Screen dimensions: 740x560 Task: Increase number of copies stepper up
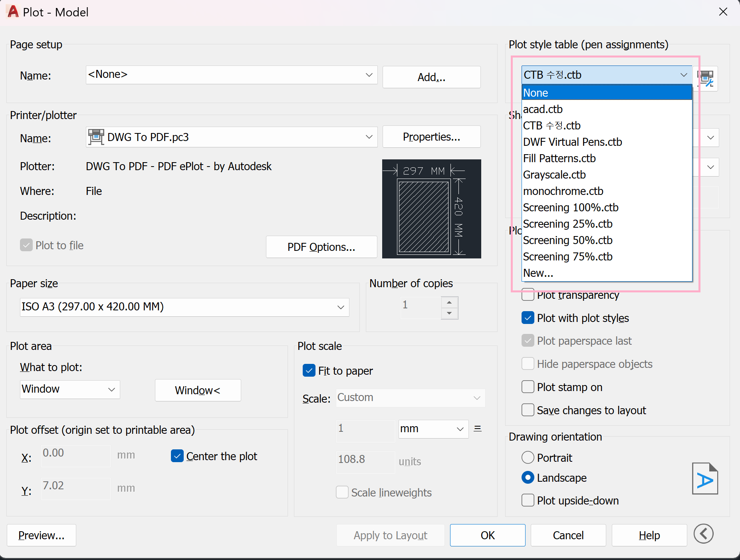(450, 302)
